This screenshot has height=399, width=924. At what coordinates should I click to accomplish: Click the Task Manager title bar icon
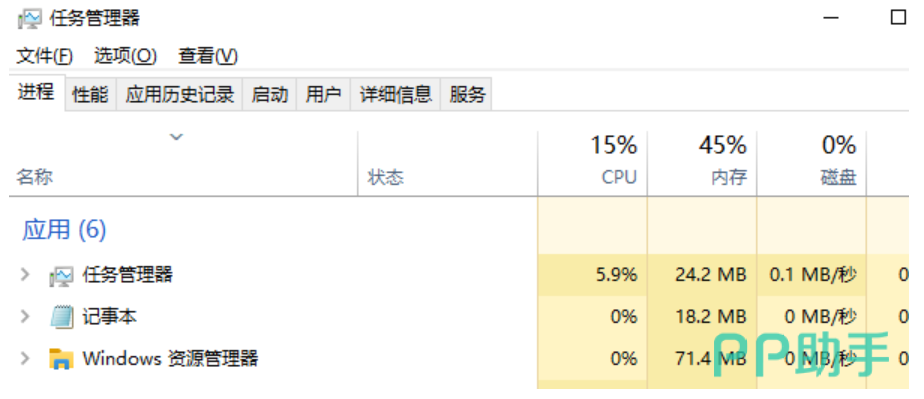point(29,19)
